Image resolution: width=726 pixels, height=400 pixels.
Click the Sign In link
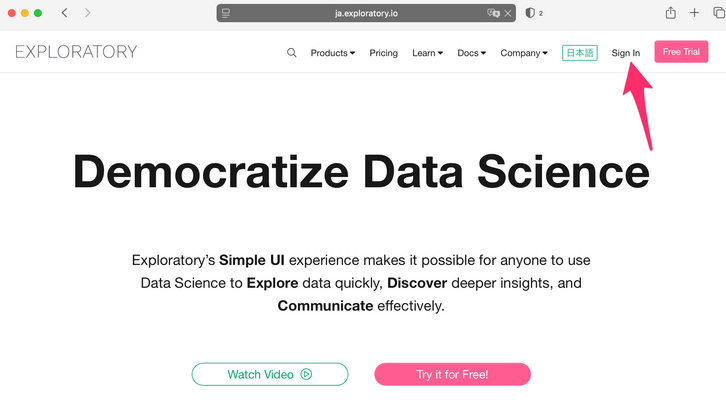click(x=626, y=53)
